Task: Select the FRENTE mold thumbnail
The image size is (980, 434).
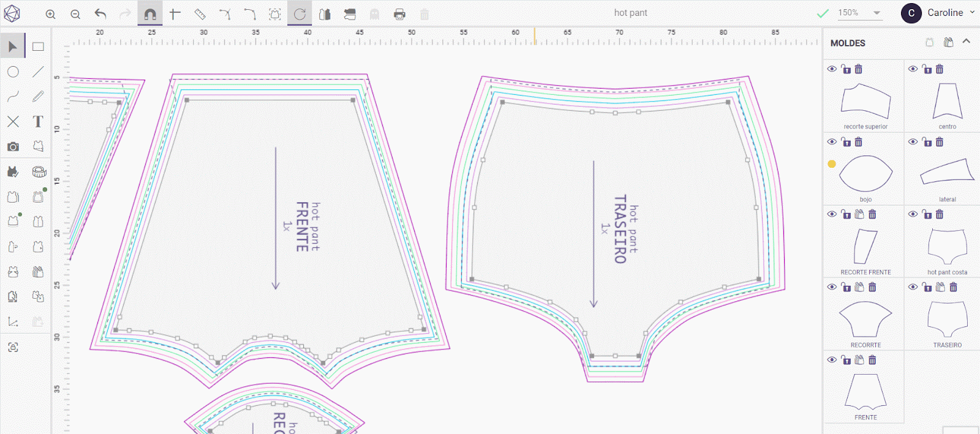Action: pos(865,392)
